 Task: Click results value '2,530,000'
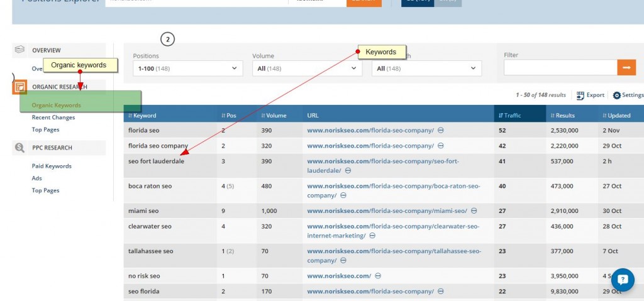pyautogui.click(x=565, y=131)
